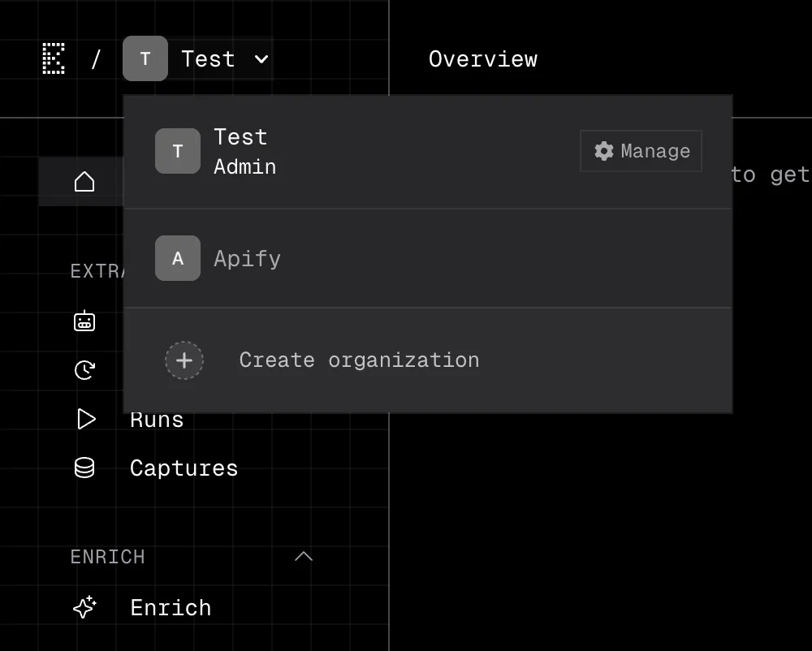Screen dimensions: 812x651
Task: Click the T workspace badge in the breadcrumb
Action: [145, 58]
